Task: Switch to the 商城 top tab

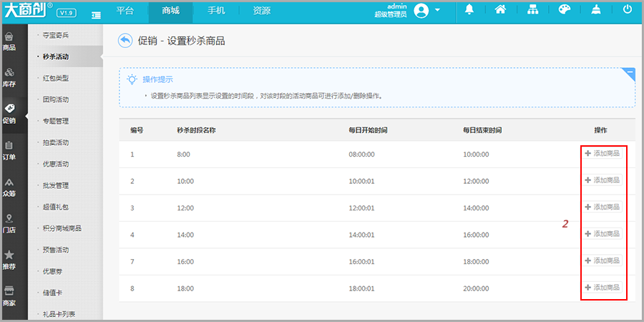Action: [170, 11]
